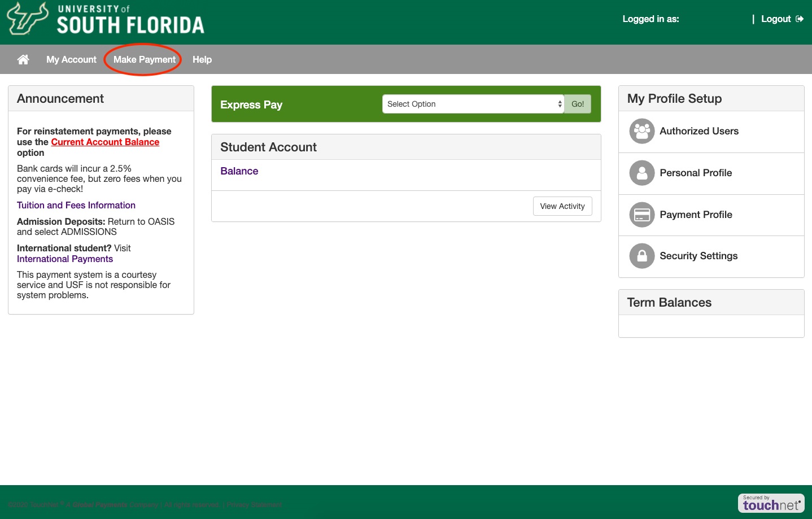Visit the International Payments link
The image size is (812, 519).
click(65, 259)
